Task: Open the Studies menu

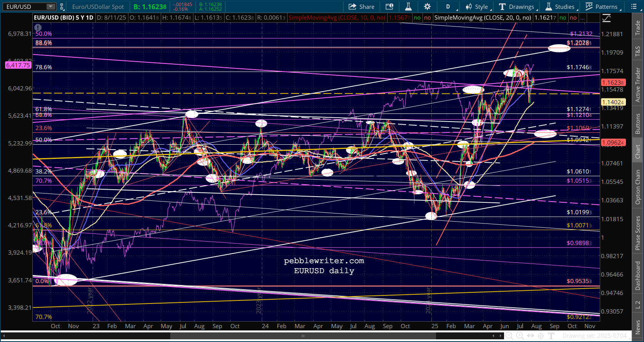Action: 560,7
